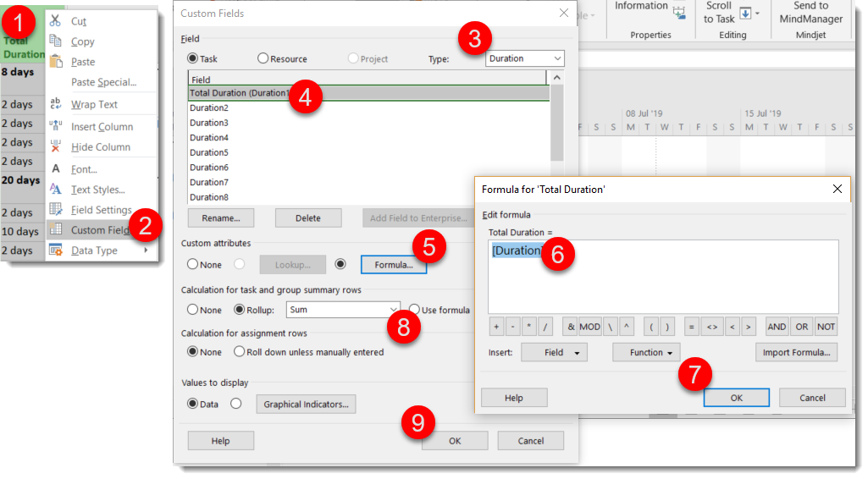
Task: Click the Insert Column icon
Action: pyautogui.click(x=56, y=126)
